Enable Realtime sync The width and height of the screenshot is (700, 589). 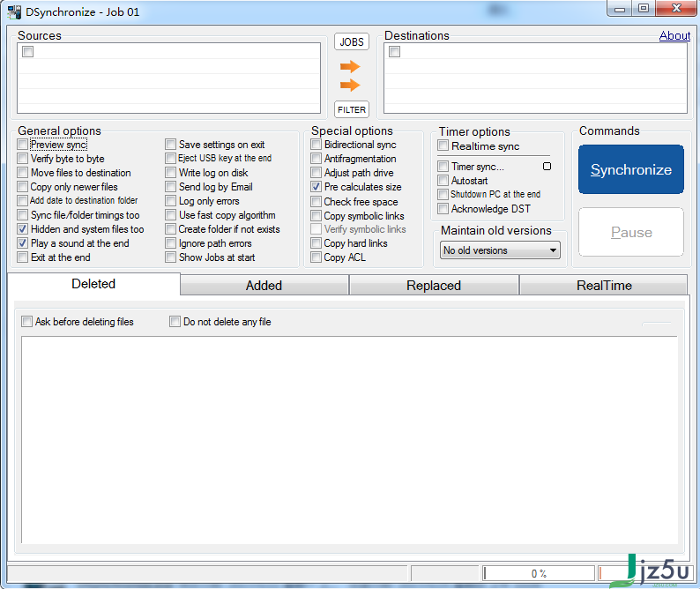coord(443,145)
